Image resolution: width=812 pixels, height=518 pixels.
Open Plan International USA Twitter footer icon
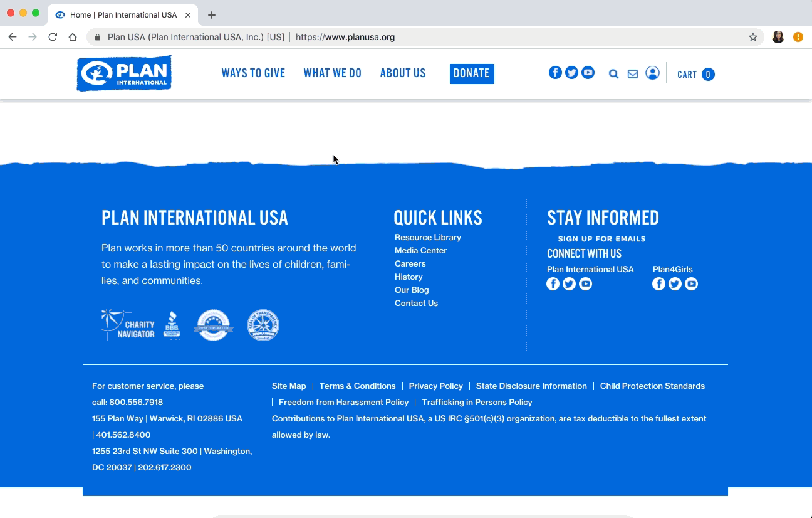tap(569, 284)
